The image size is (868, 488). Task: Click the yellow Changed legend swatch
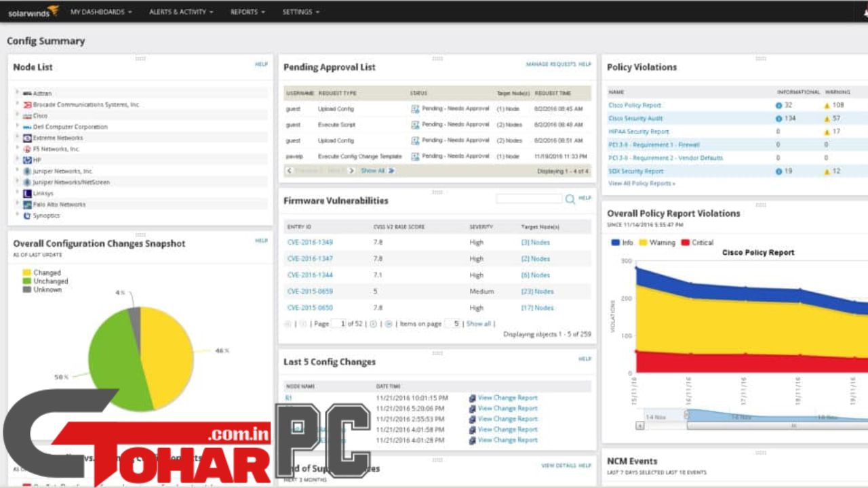(x=26, y=272)
